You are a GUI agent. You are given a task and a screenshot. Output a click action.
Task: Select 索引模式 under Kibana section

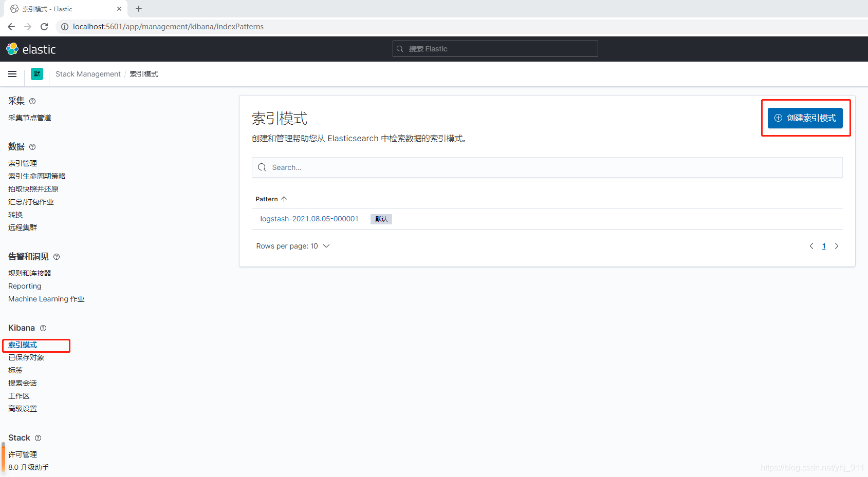[x=23, y=345]
